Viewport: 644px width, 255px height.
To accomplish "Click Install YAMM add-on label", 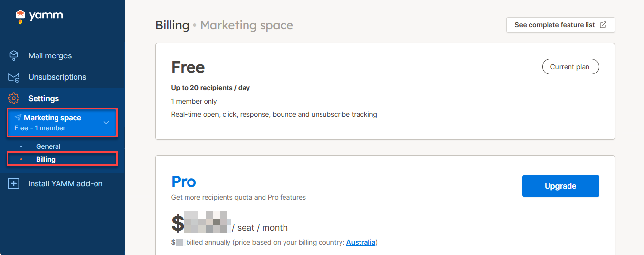I will tap(65, 184).
